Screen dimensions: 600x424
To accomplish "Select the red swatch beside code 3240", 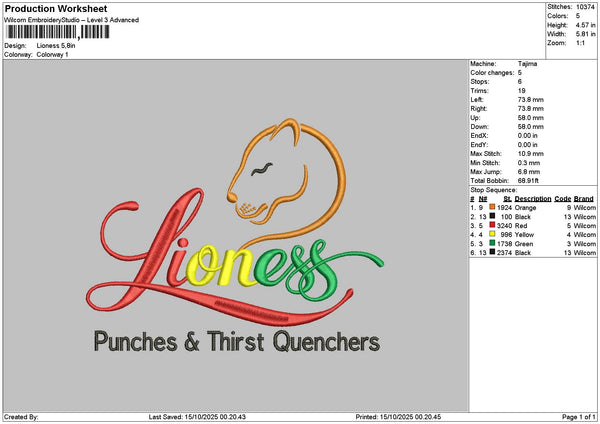I will [492, 225].
